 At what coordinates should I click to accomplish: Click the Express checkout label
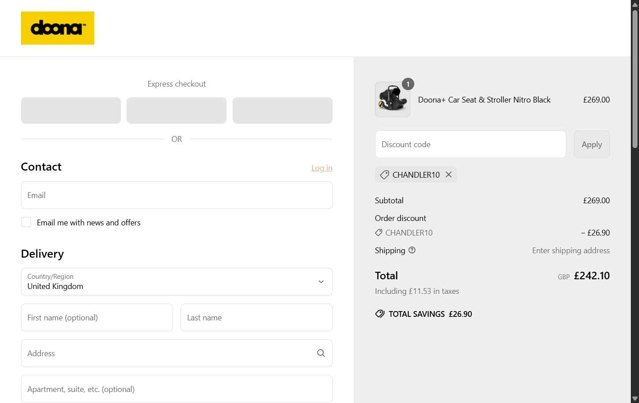point(176,84)
